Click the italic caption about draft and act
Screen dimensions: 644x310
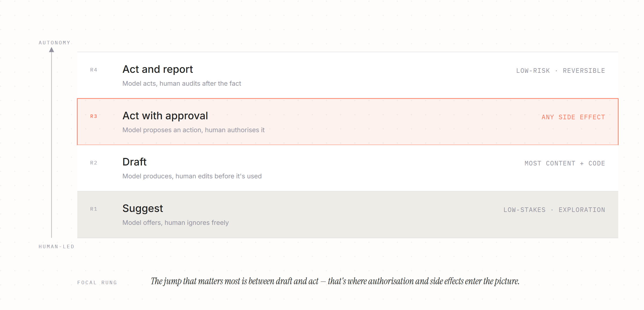tap(335, 281)
